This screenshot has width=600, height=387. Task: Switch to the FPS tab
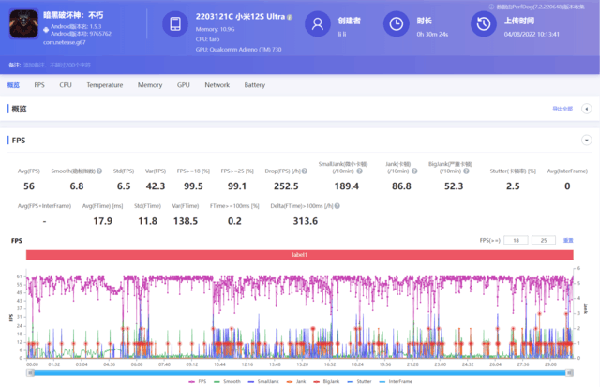tap(39, 85)
